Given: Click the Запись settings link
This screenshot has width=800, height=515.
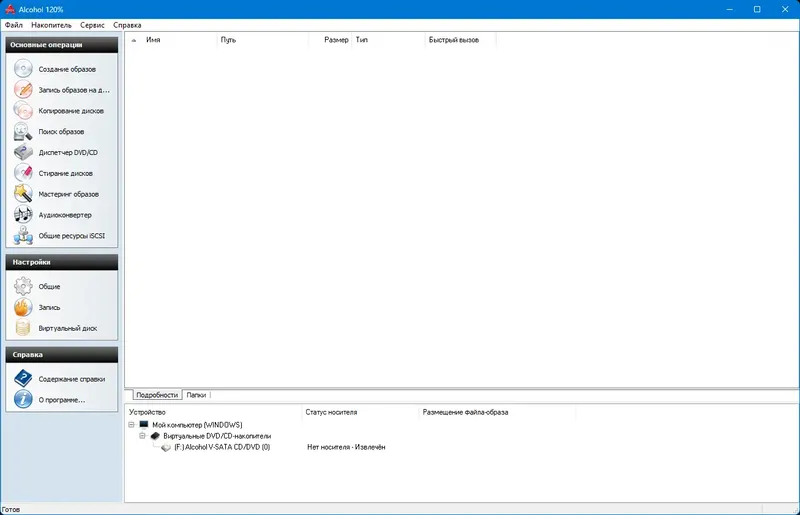Looking at the screenshot, I should pyautogui.click(x=49, y=308).
